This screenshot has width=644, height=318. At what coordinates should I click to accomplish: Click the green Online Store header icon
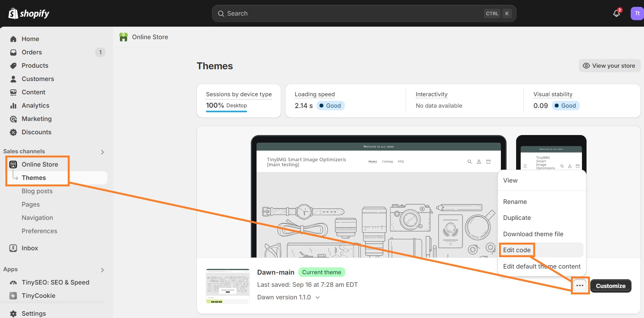pyautogui.click(x=123, y=37)
